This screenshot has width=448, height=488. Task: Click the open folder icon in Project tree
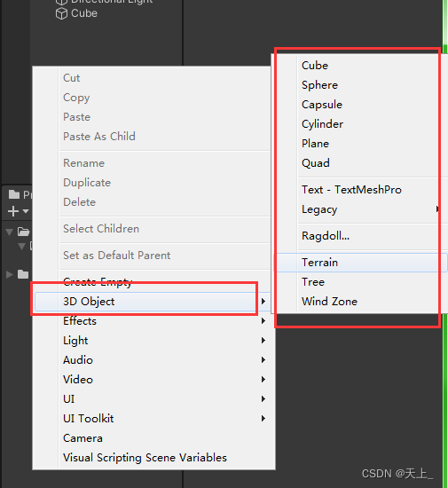23,232
